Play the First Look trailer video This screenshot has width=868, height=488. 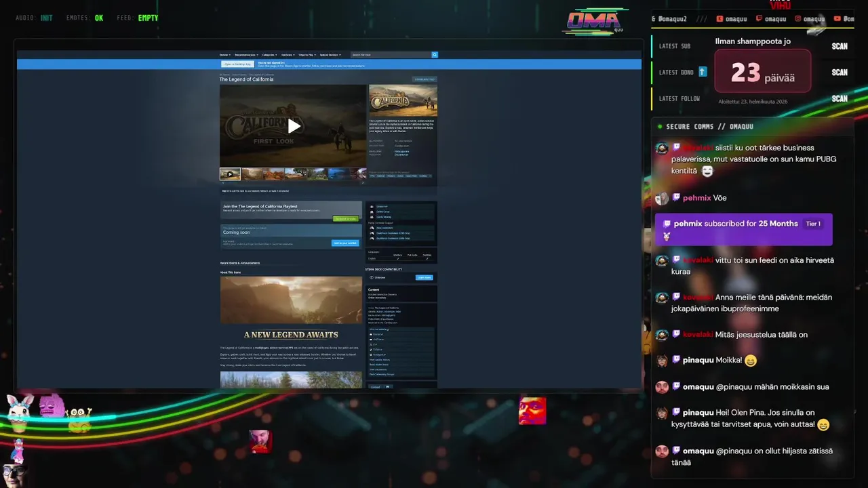[x=294, y=126]
